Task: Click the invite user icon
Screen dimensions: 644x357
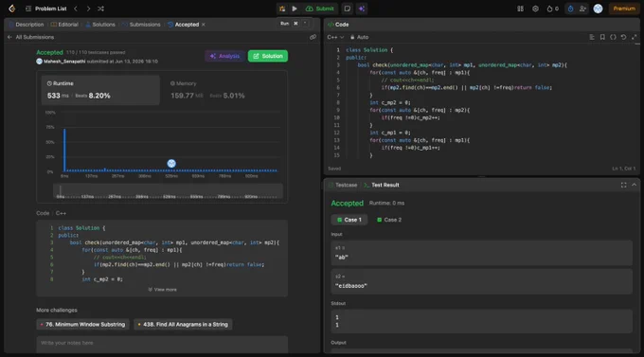Action: [582, 9]
